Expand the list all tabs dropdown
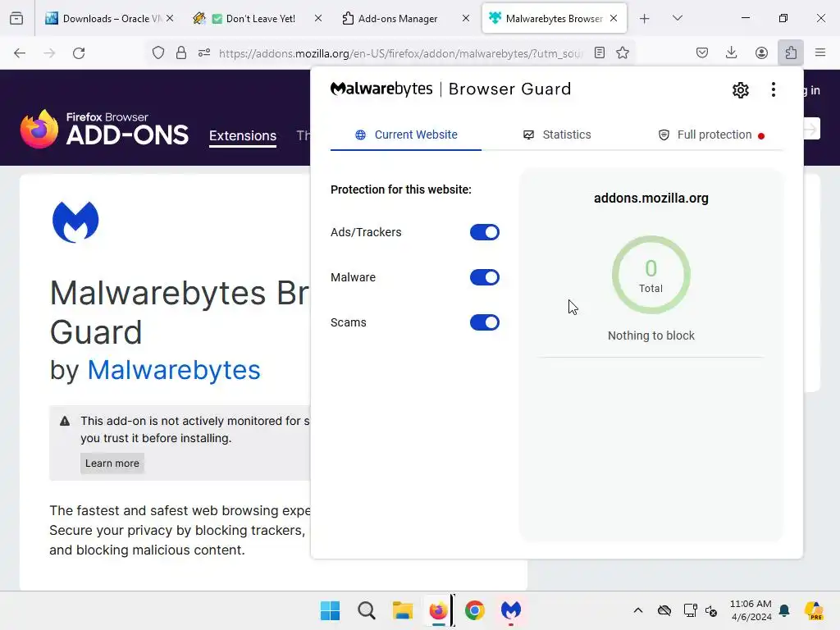This screenshot has width=840, height=630. tap(677, 18)
